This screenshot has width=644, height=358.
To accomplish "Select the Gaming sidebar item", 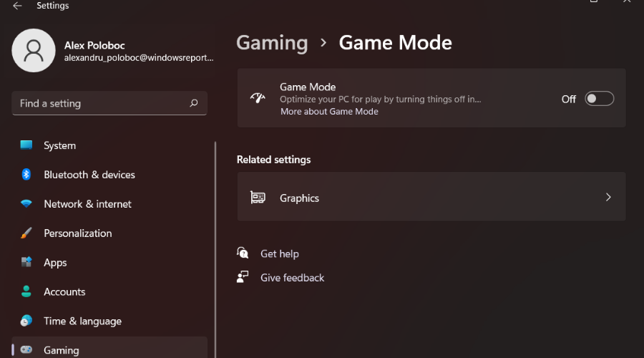I will 109,349.
